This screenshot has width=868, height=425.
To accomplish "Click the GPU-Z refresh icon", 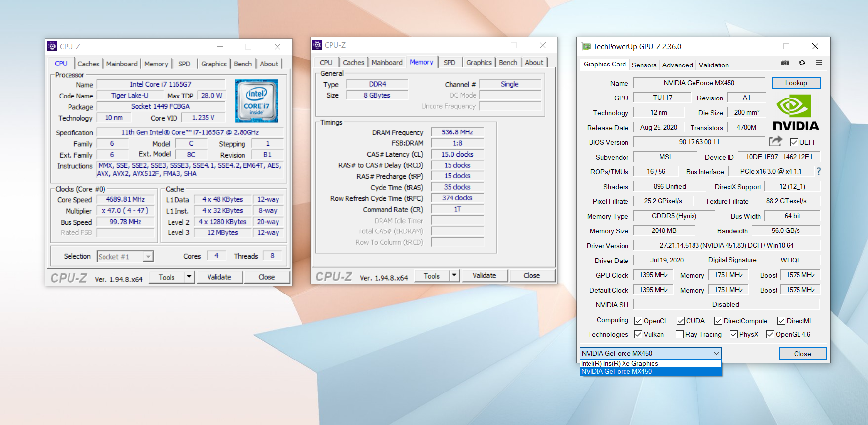I will point(802,63).
